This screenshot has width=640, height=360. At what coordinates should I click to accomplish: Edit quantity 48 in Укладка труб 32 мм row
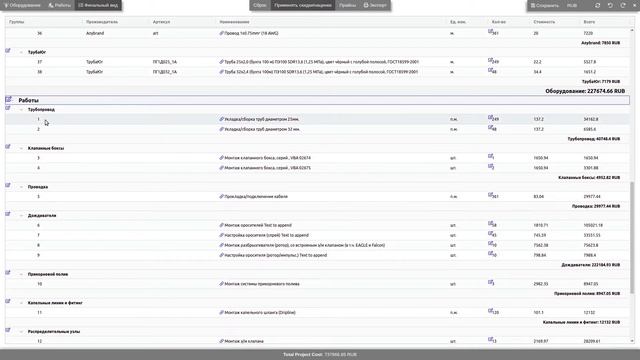click(x=491, y=127)
